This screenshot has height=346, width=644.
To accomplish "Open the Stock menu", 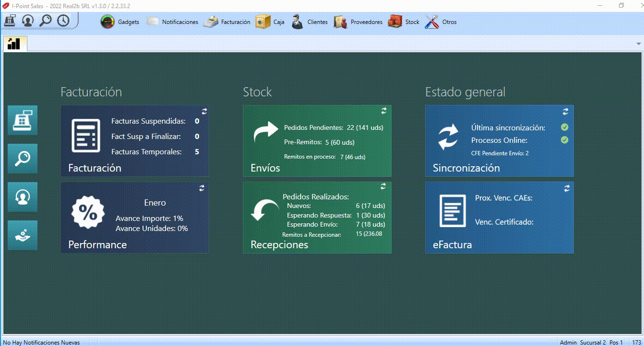I will coord(404,22).
